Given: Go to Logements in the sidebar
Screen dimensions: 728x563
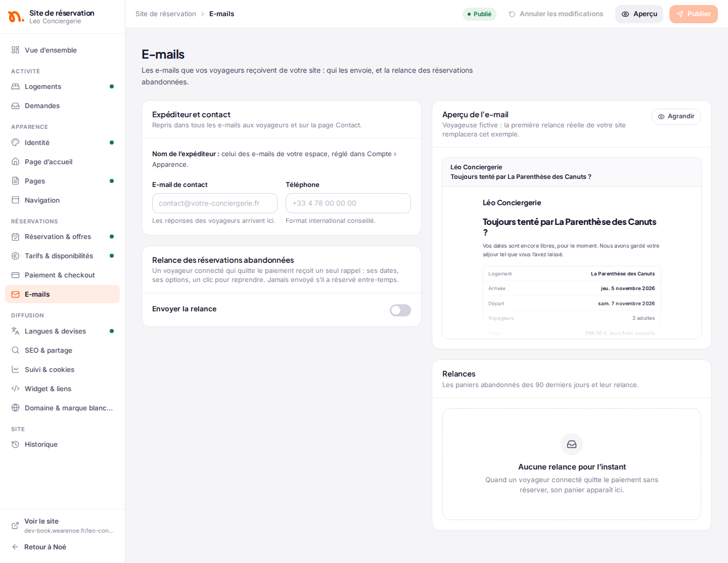Looking at the screenshot, I should click(62, 86).
